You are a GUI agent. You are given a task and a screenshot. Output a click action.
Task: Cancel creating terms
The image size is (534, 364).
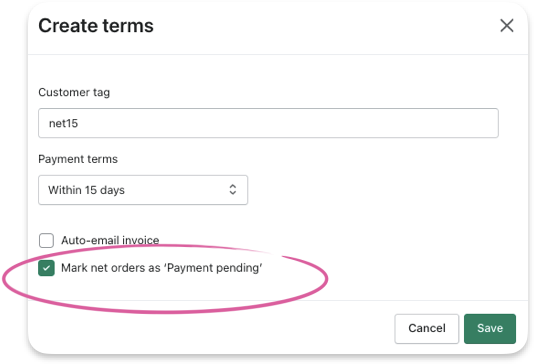pos(427,329)
